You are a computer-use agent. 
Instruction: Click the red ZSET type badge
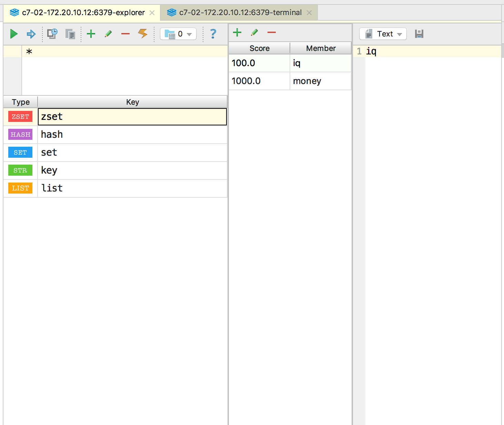[20, 117]
